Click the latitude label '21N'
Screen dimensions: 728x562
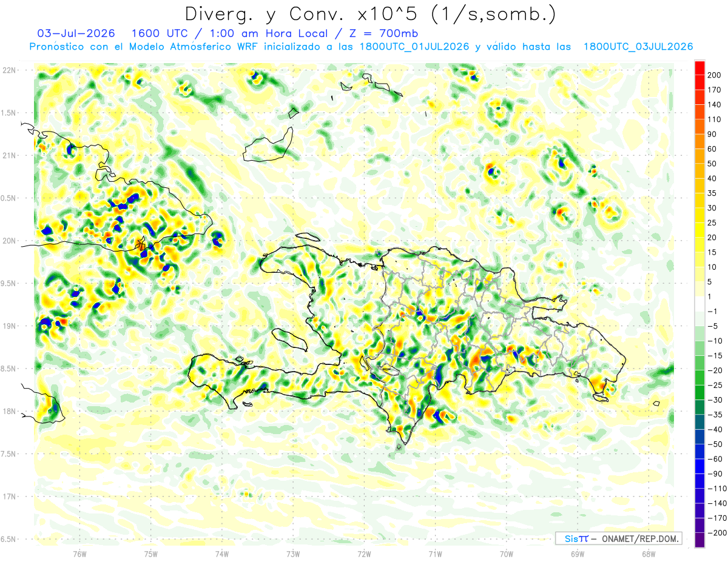8,155
